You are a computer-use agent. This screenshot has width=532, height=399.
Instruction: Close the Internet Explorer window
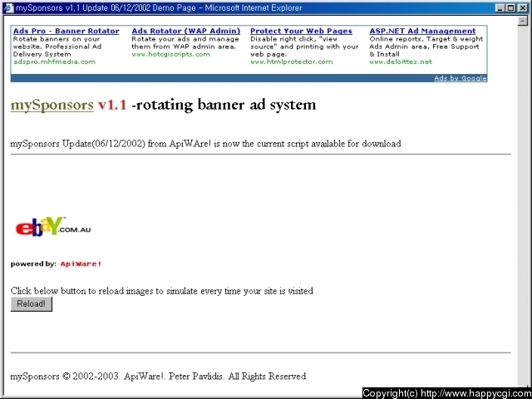(x=523, y=8)
